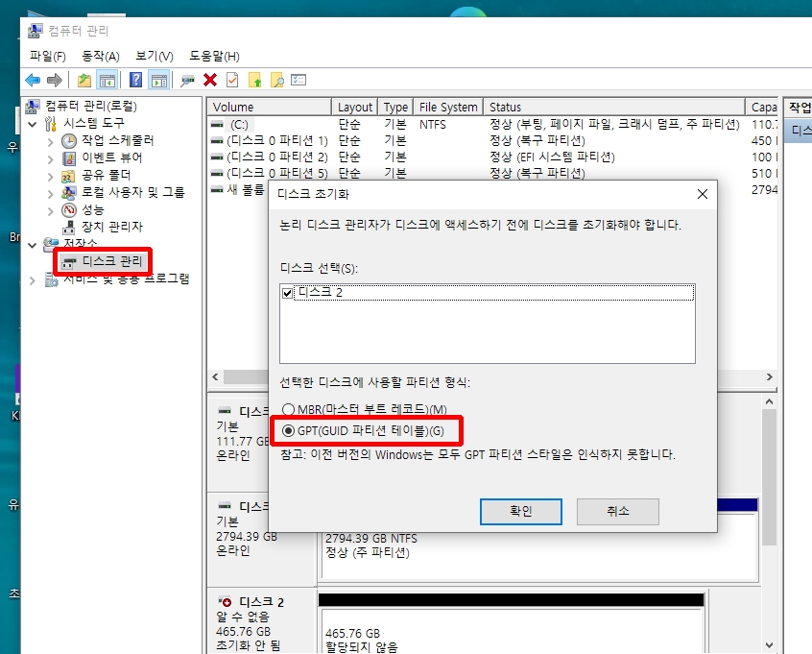The width and height of the screenshot is (812, 654).
Task: Click the Shared Folders icon
Action: (x=68, y=176)
